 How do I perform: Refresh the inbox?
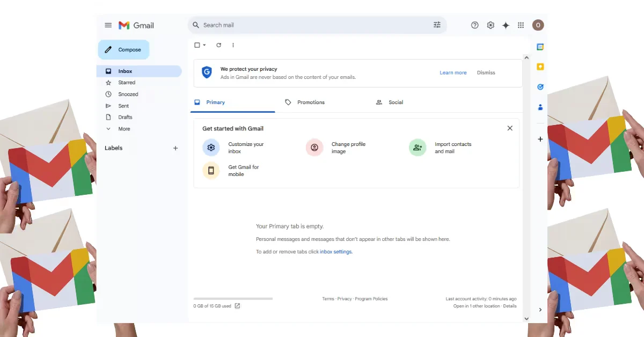point(218,45)
